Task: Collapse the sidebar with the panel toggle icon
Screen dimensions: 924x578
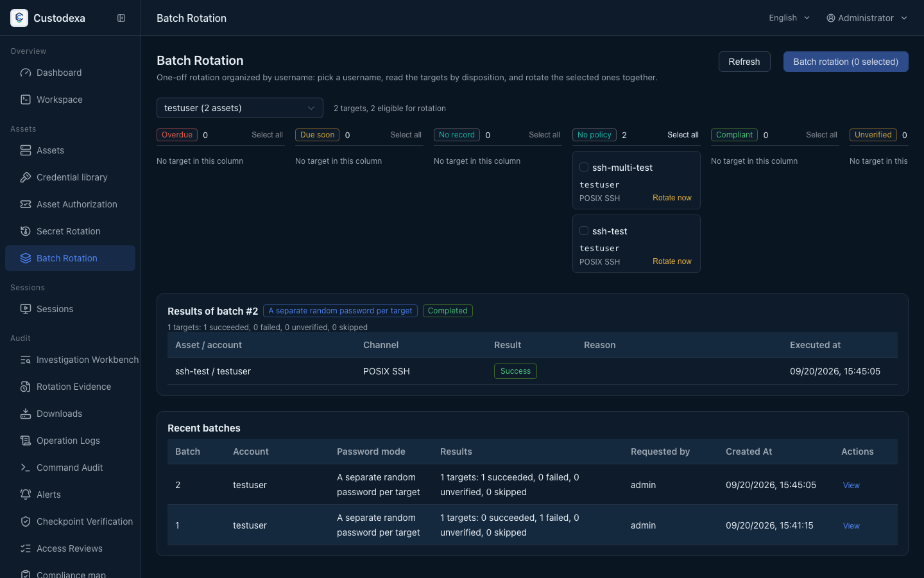Action: 121,18
